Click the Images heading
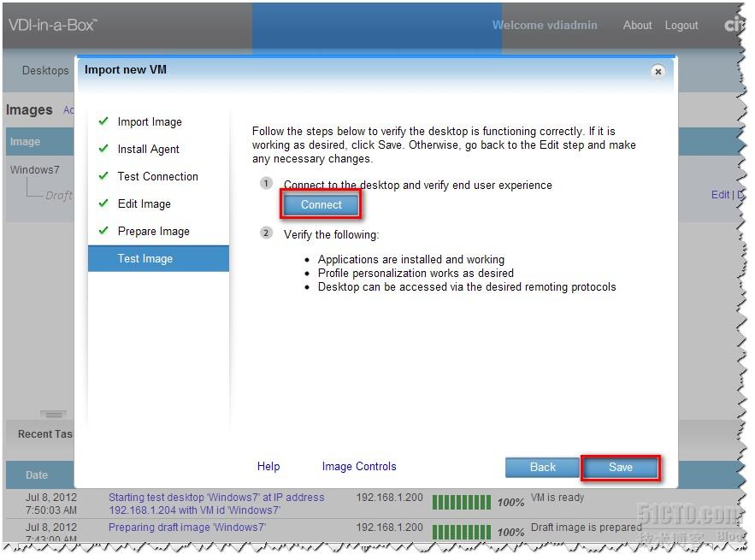This screenshot has height=560, width=755. pyautogui.click(x=29, y=109)
